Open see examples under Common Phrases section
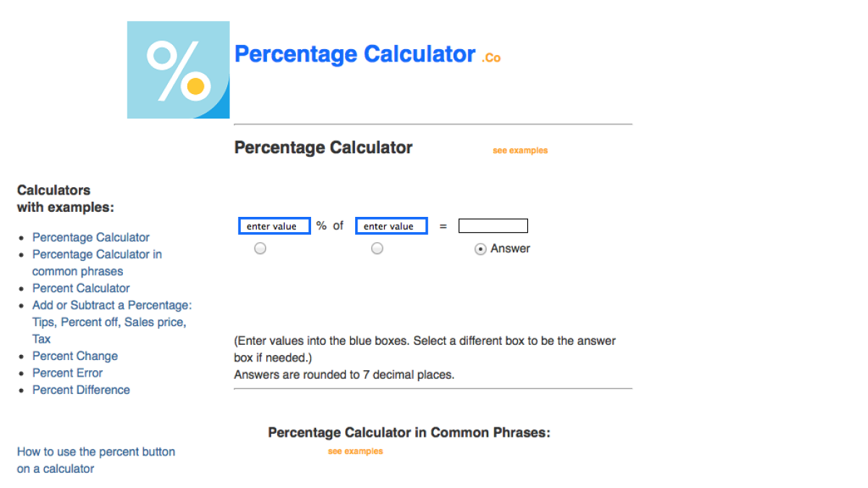The width and height of the screenshot is (868, 488). [355, 450]
